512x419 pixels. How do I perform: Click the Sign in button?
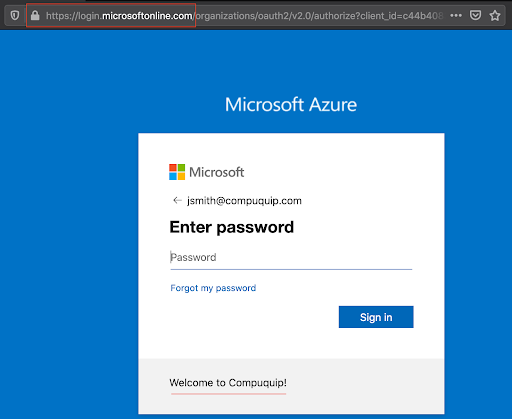pos(376,317)
